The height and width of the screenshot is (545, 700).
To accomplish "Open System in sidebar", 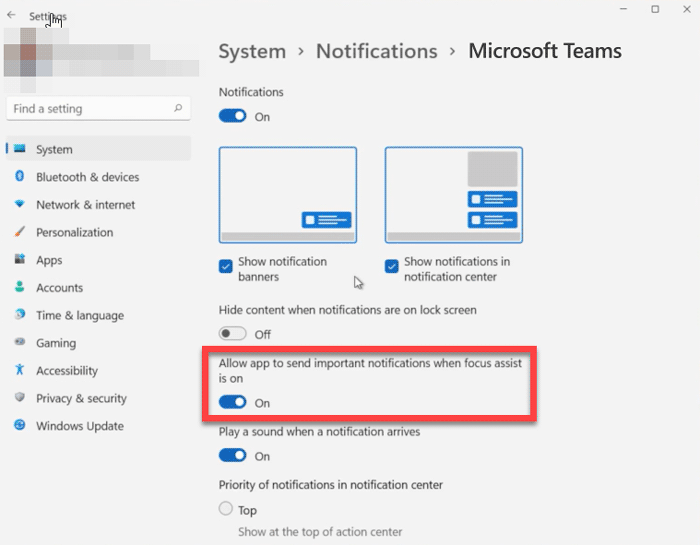I will click(x=98, y=149).
